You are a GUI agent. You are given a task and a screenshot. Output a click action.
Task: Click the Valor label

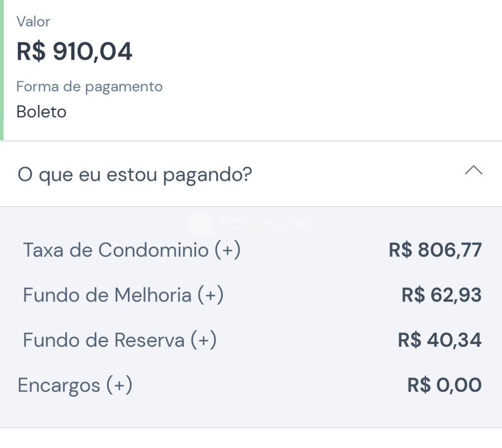[x=33, y=22]
